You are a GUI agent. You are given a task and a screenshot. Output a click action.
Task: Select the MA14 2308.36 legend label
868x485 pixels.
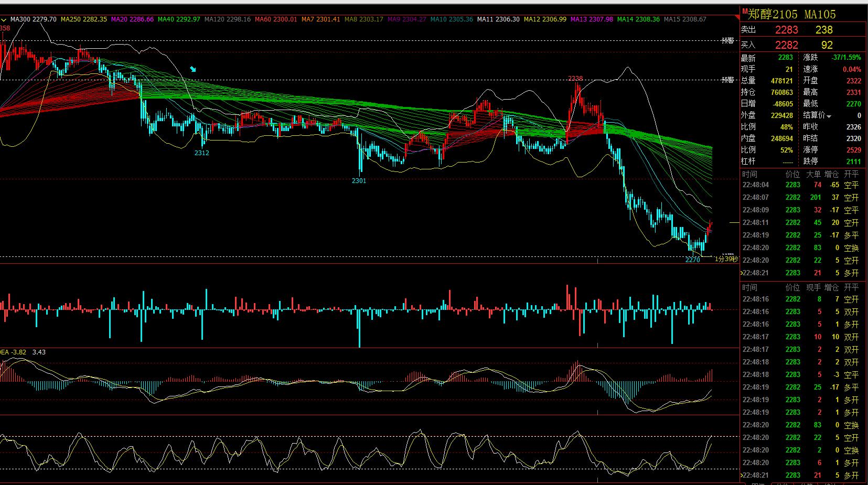coord(638,19)
